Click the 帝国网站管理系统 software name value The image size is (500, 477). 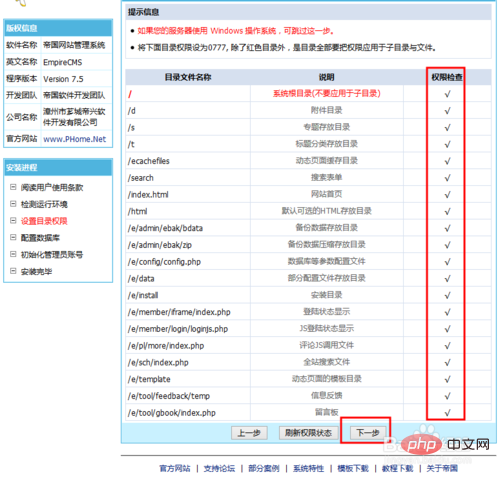pyautogui.click(x=74, y=45)
